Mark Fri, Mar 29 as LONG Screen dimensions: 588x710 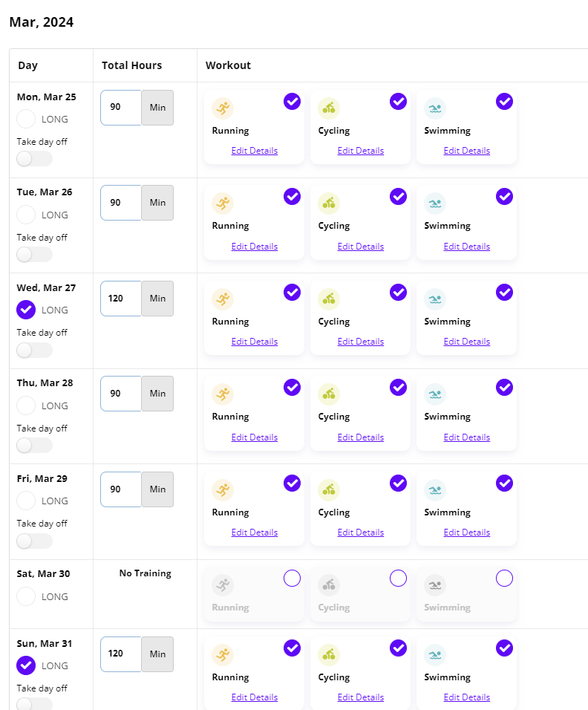(26, 501)
